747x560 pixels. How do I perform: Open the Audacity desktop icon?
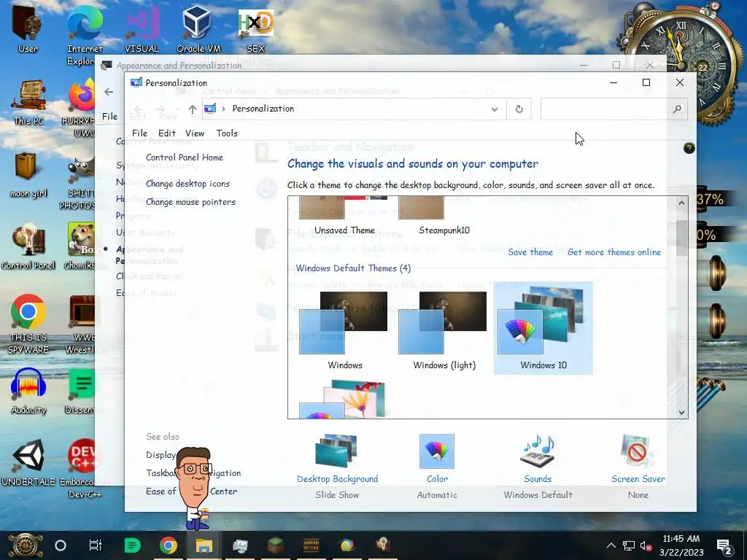28,392
